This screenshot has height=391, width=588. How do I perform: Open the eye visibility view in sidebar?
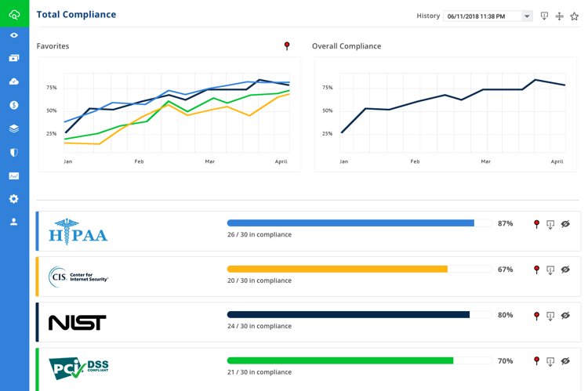pos(14,35)
